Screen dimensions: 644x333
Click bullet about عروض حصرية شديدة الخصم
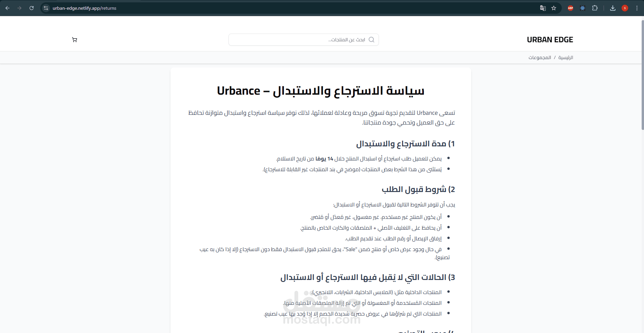(x=353, y=314)
